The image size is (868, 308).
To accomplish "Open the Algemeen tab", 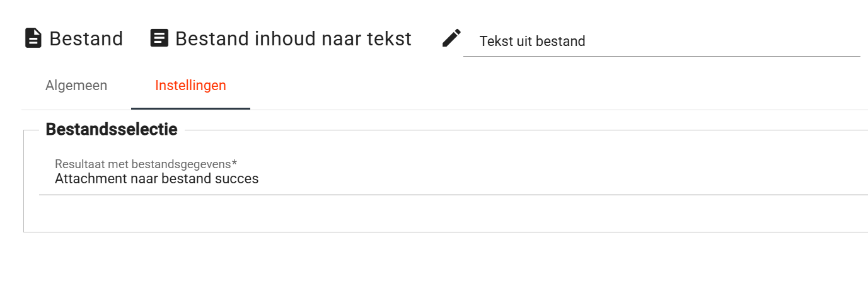I will [x=76, y=86].
